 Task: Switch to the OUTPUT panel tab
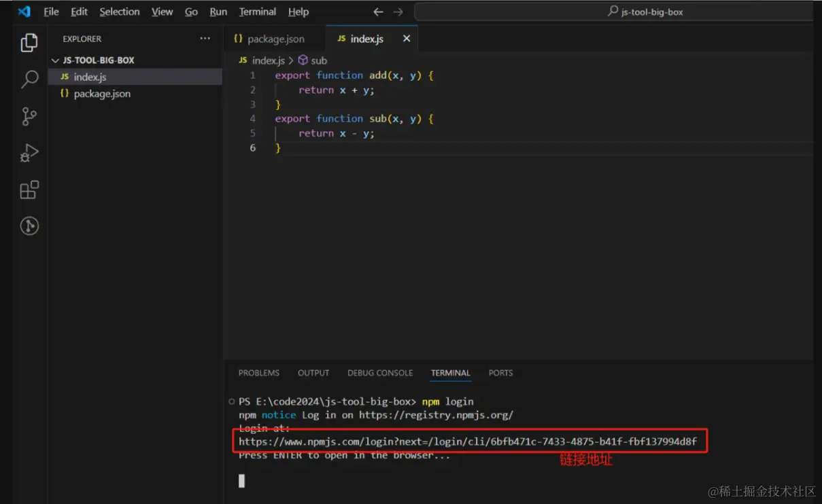coord(313,373)
